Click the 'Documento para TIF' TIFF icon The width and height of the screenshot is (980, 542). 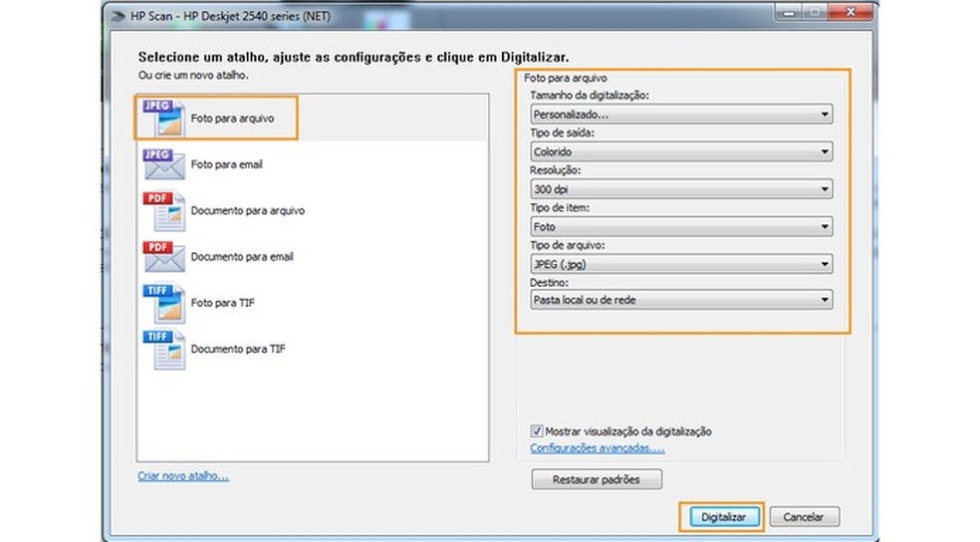(163, 350)
